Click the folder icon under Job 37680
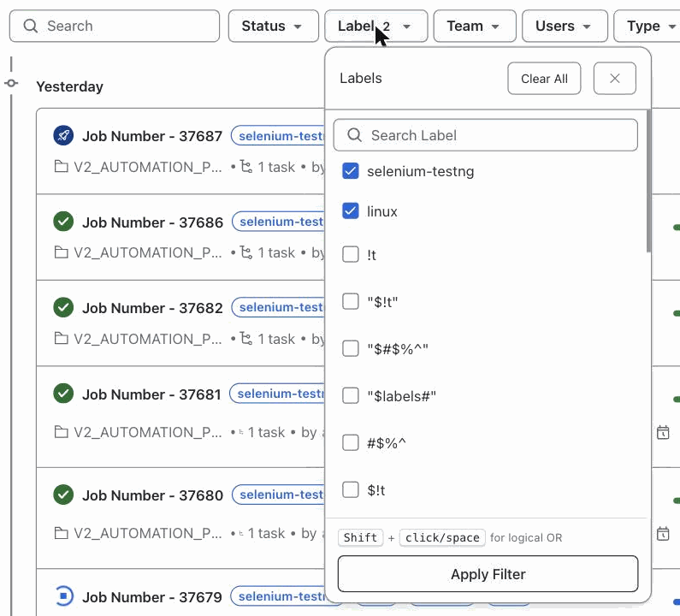Screen dimensions: 680x616 (x=61, y=533)
